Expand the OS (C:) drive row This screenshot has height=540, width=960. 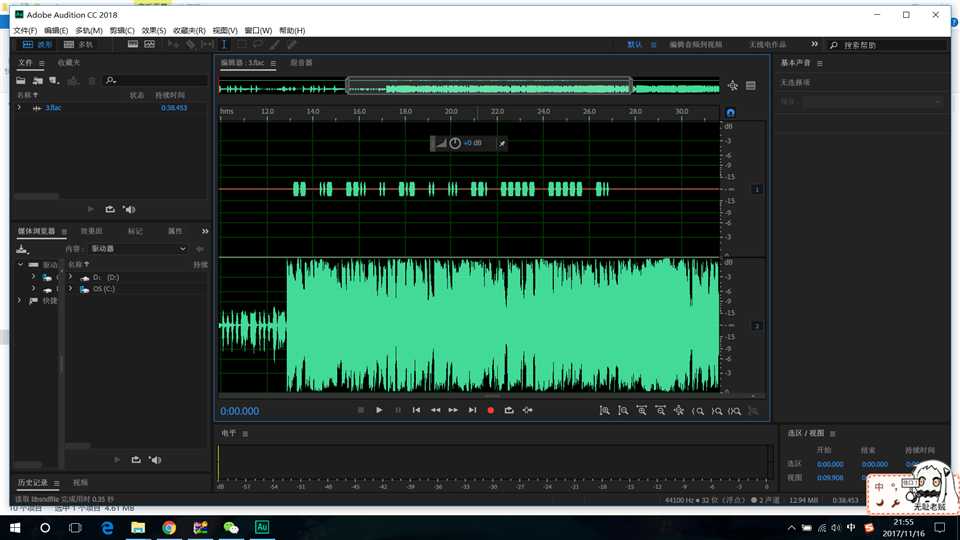click(70, 289)
